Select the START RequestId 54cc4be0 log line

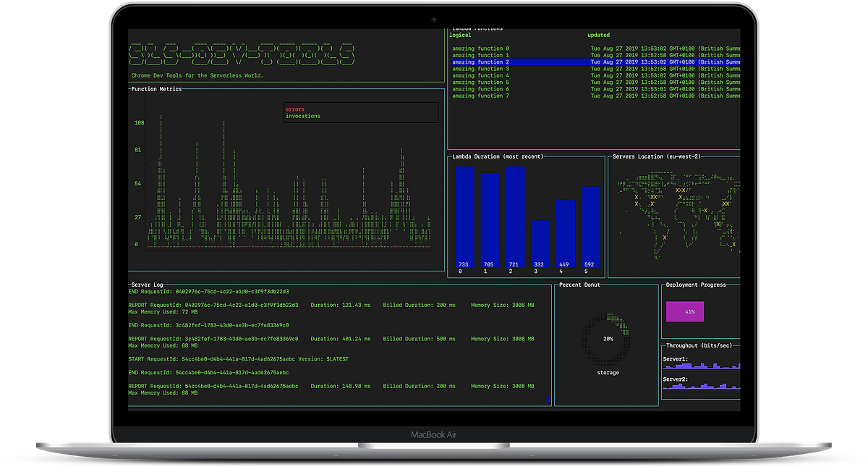click(x=239, y=358)
